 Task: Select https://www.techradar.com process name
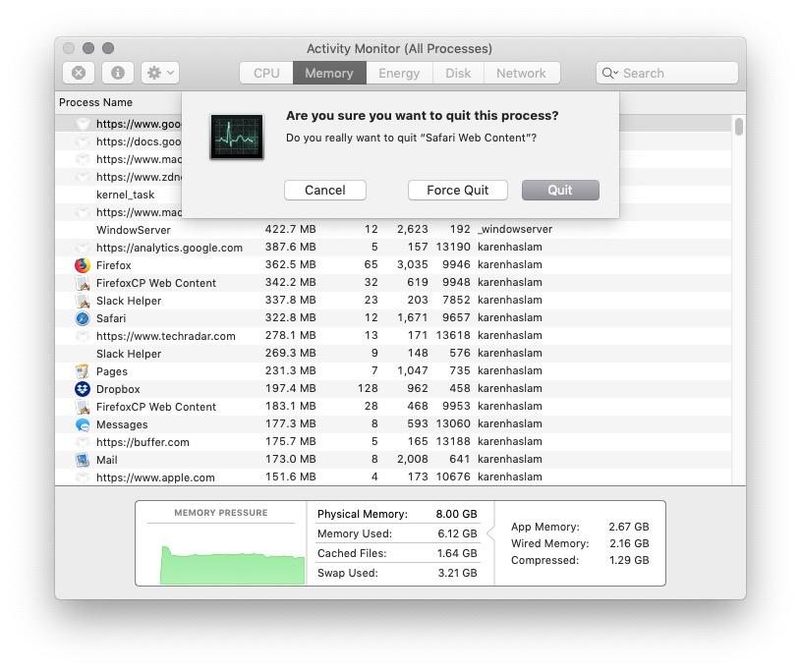tap(165, 336)
